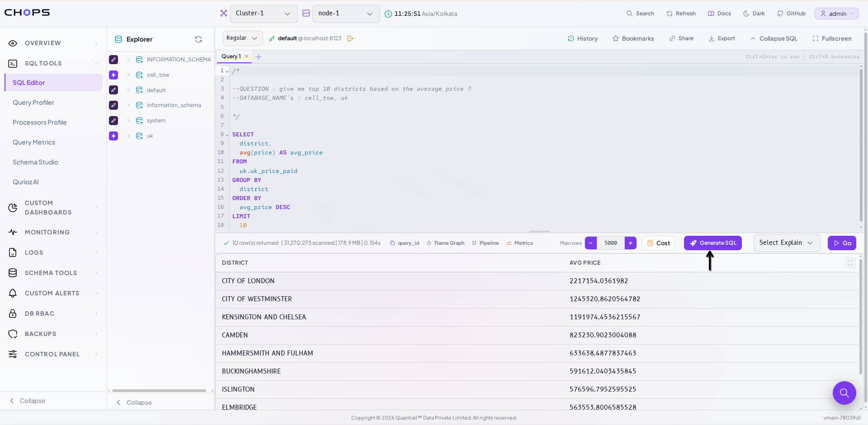Open the admin user menu
This screenshot has width=868, height=425.
837,14
